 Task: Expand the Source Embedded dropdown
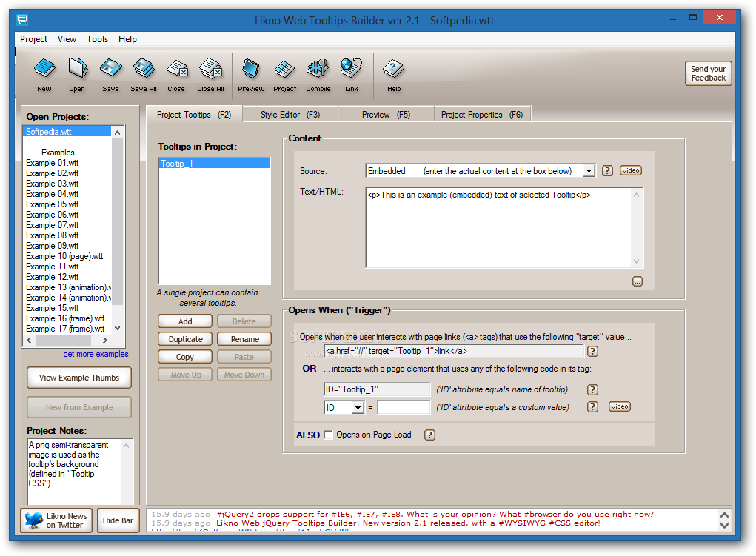(589, 171)
